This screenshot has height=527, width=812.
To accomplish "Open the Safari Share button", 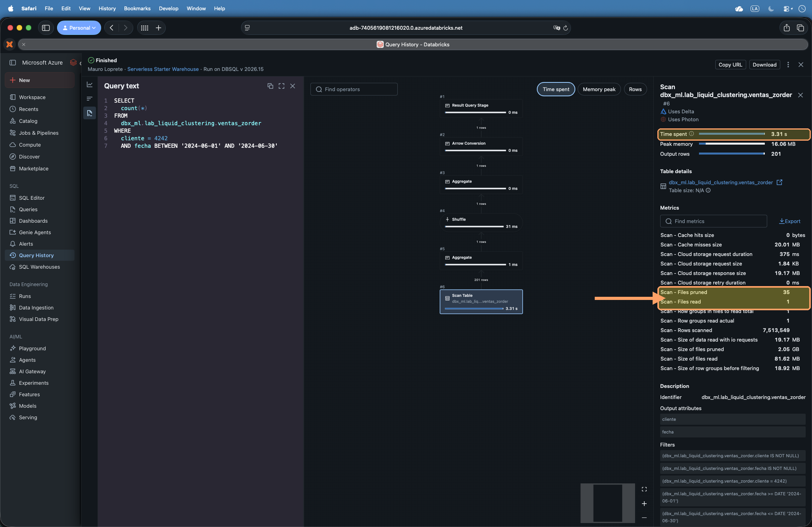I will [787, 28].
